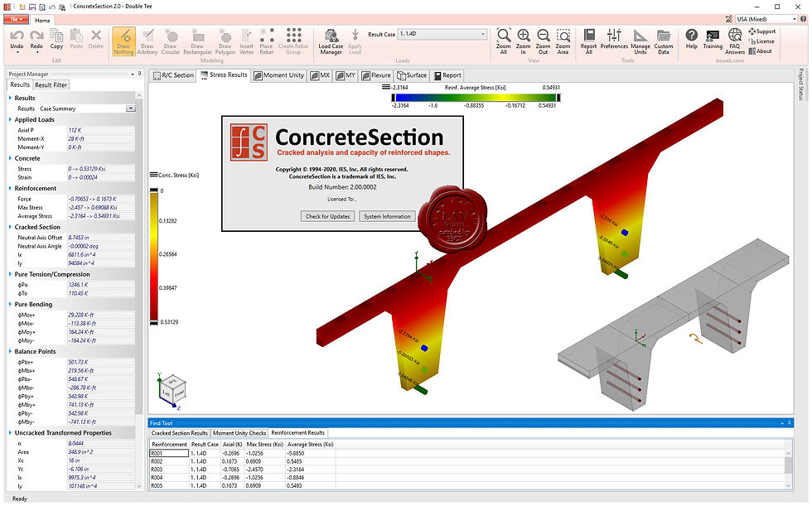Switch to the Surface tab
812x506 pixels.
pyautogui.click(x=412, y=75)
